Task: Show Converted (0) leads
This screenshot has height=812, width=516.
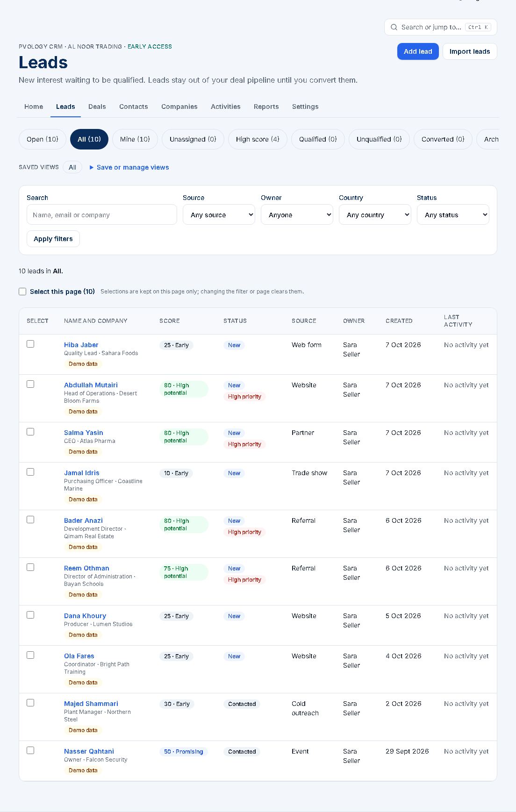Action: point(443,139)
